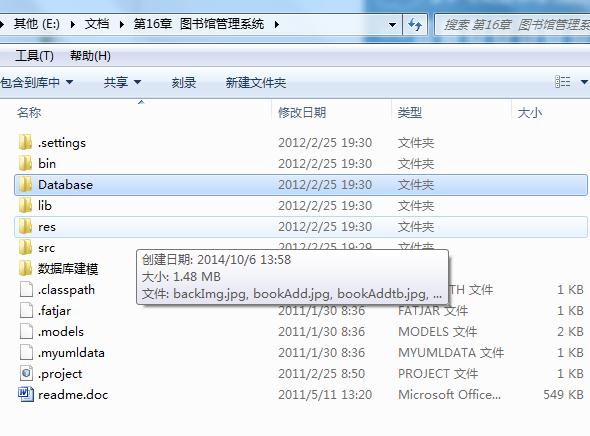Select the .myumldata file name
Viewport: 590px width, 436px height.
click(x=71, y=353)
